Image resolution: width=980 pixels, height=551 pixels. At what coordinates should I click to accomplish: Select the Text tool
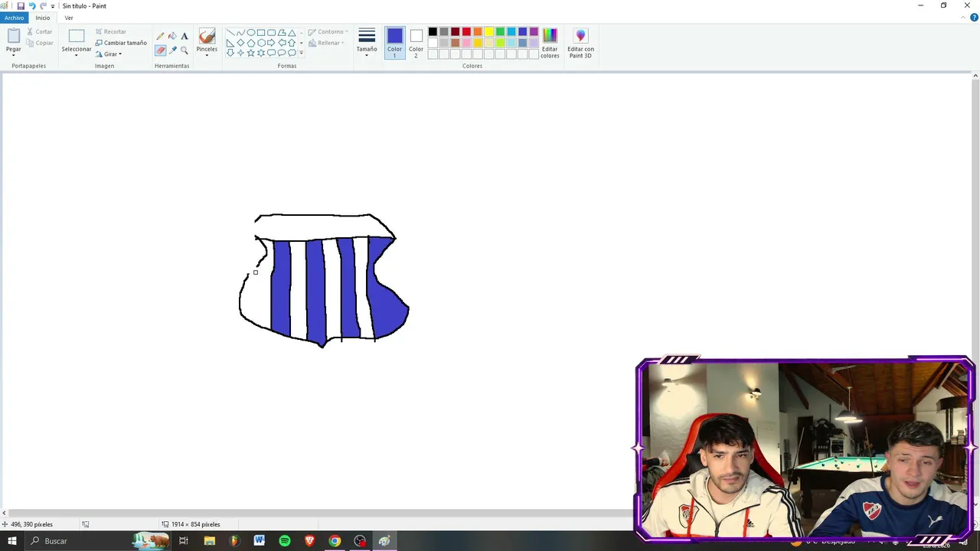(185, 36)
